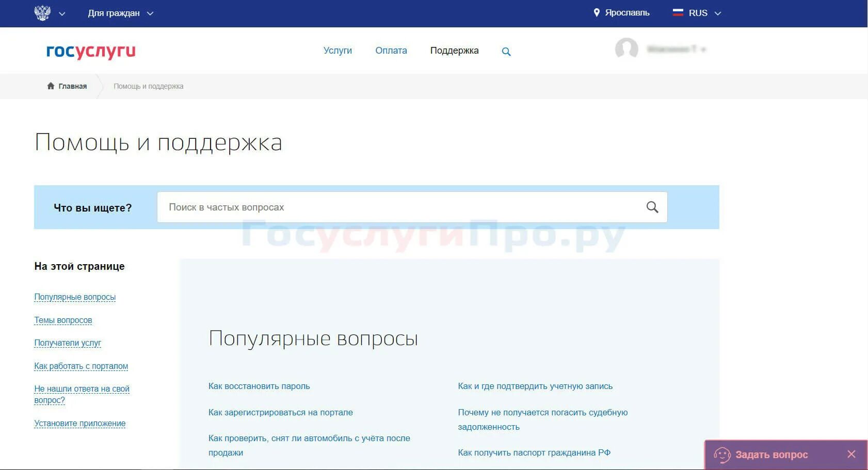868x470 pixels.
Task: Open the Оплата menu item
Action: pos(391,51)
